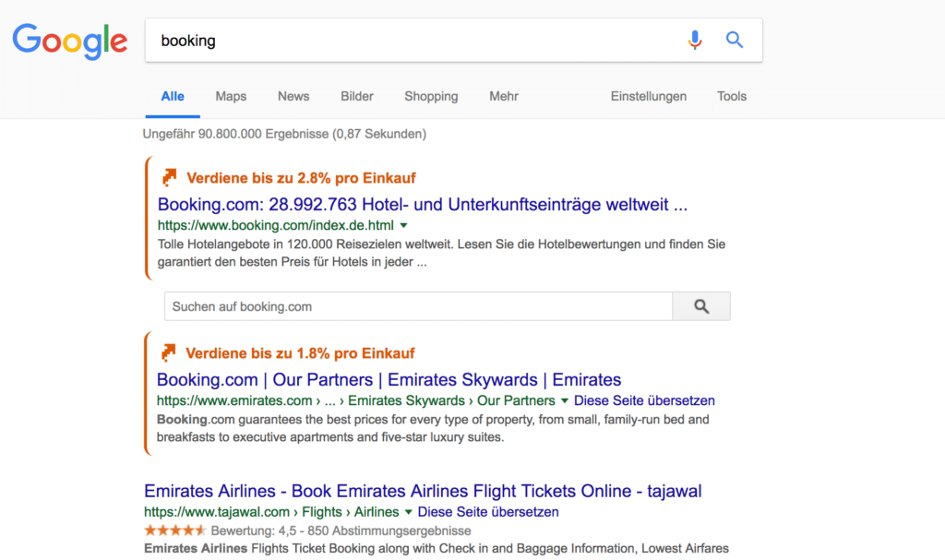The height and width of the screenshot is (560, 945).
Task: Click Diese Seite übersetzen for emirates.com result
Action: point(644,401)
